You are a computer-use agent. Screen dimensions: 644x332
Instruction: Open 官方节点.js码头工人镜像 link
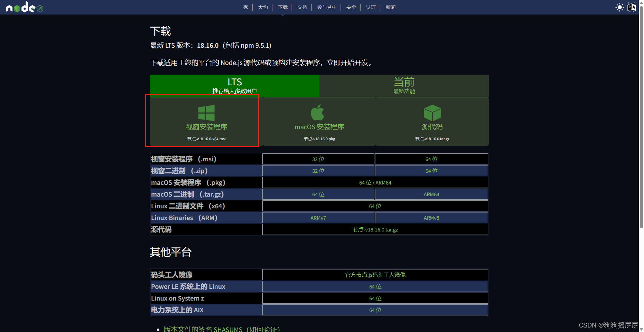pyautogui.click(x=375, y=275)
